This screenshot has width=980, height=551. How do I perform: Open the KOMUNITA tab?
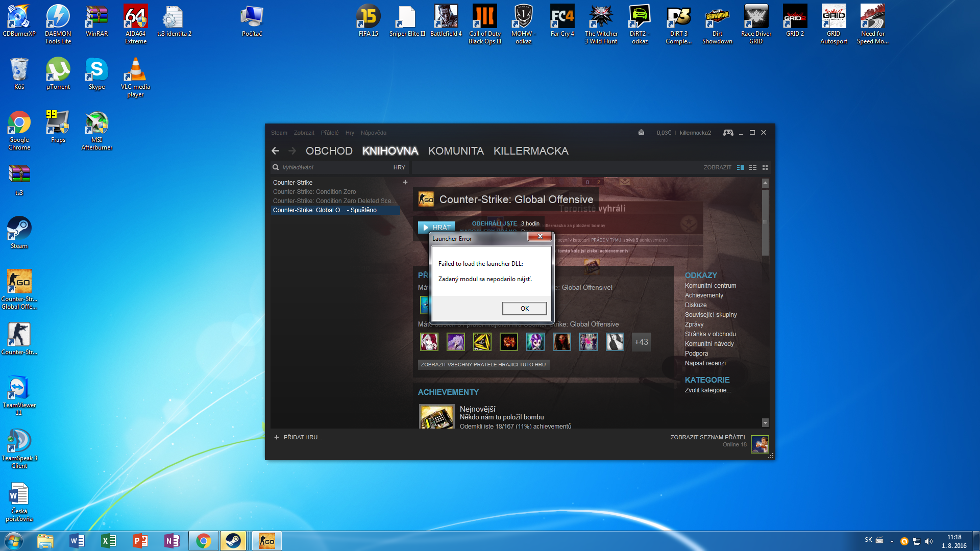click(x=456, y=151)
